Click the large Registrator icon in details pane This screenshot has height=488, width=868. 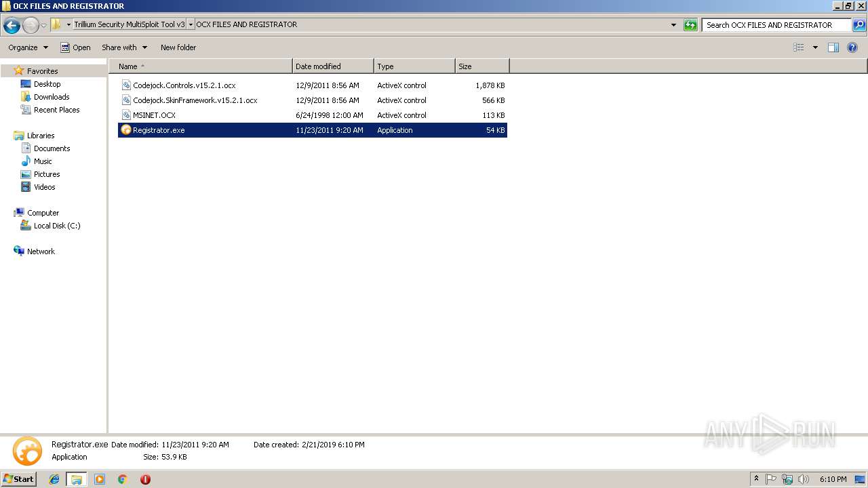27,451
